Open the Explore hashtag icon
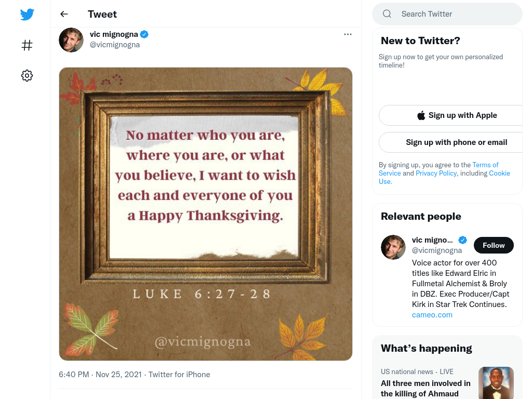Viewport: 532px width, 399px height. click(x=27, y=45)
